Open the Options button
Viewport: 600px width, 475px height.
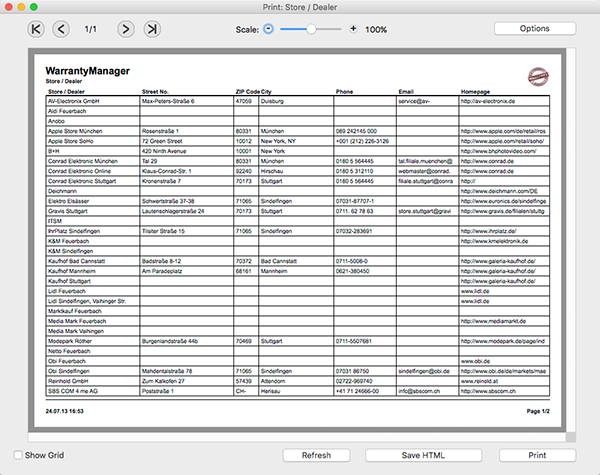point(535,29)
